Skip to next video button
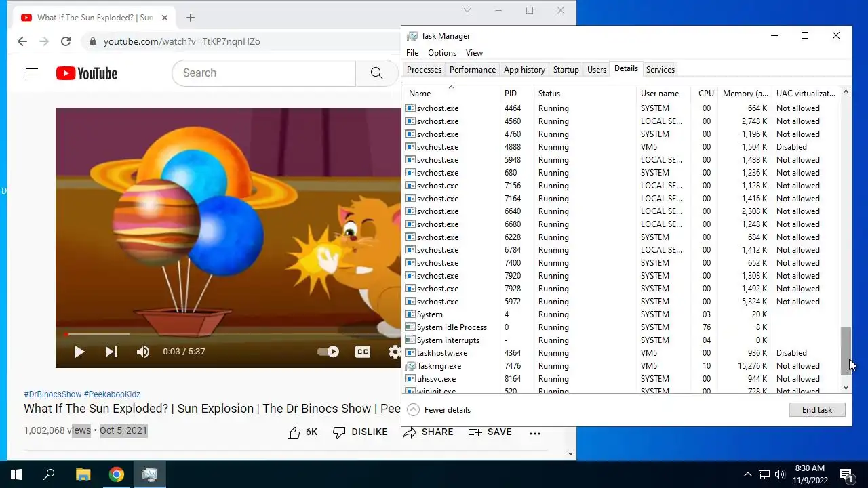Screen dimensions: 868x488 111,352
